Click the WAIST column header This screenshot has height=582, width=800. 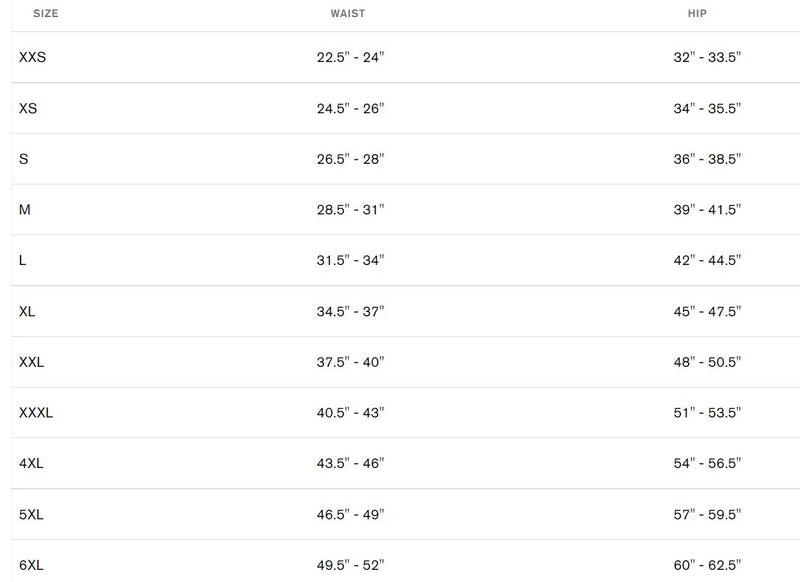(x=347, y=14)
